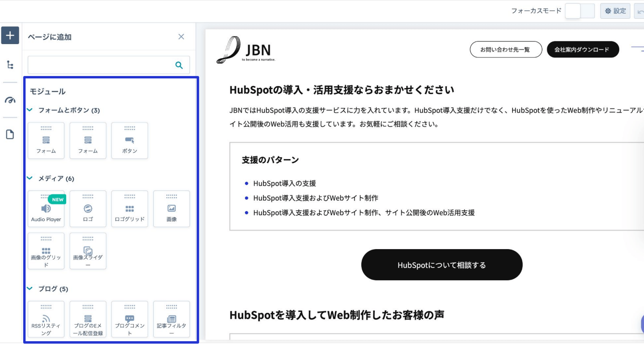Select the 記事フィルター module card
Viewport: 644px width, 344px height.
pyautogui.click(x=172, y=319)
